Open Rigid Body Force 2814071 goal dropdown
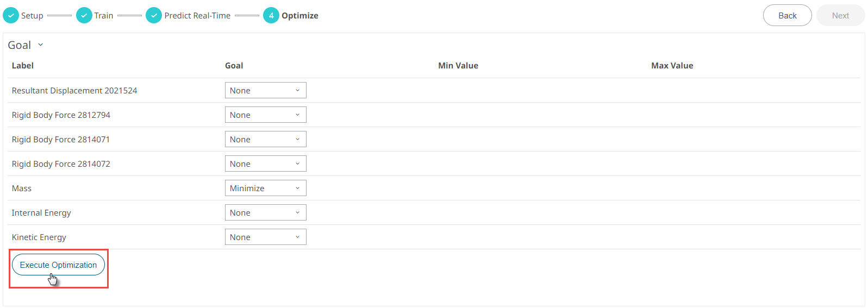The width and height of the screenshot is (868, 308). (x=265, y=140)
